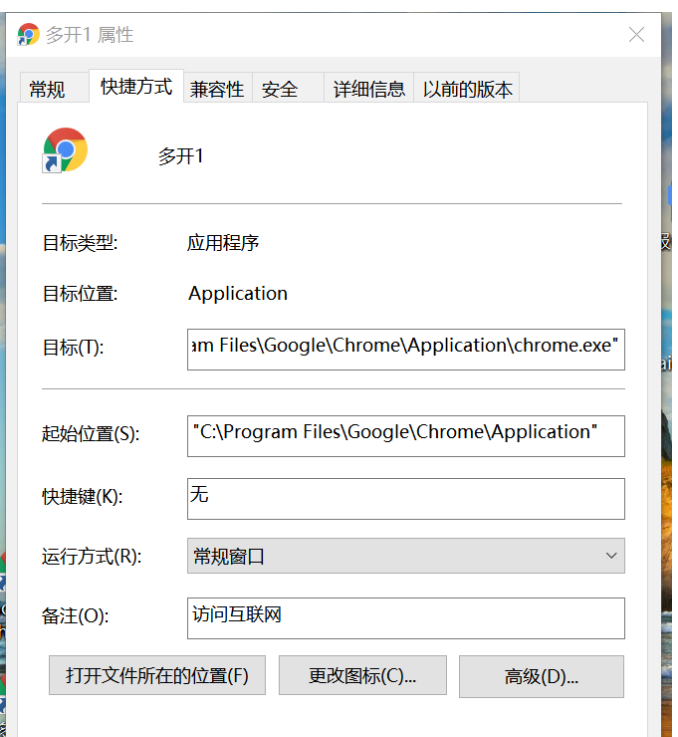This screenshot has width=678, height=737.
Task: Open the 详细信息 tab
Action: [369, 89]
